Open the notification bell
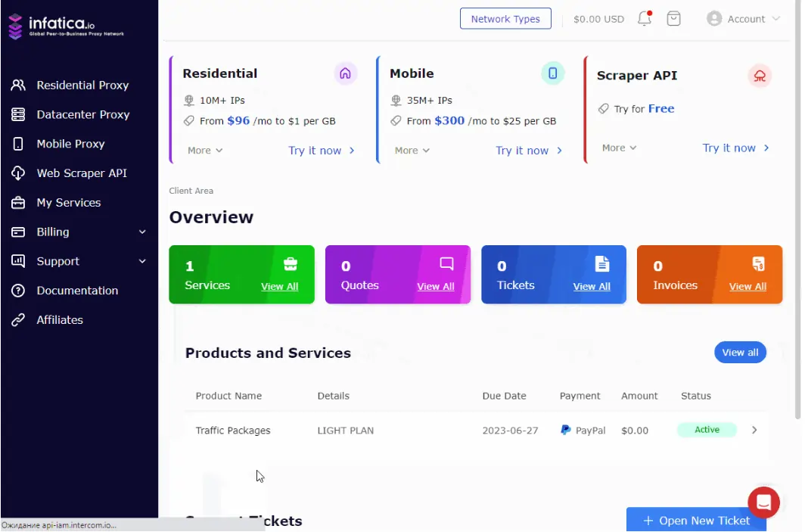This screenshot has height=532, width=808. [644, 18]
